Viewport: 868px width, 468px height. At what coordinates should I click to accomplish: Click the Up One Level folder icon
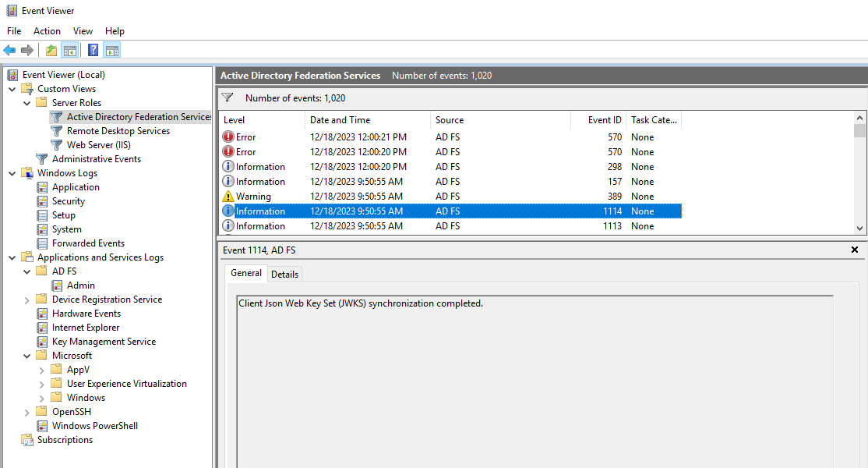(51, 51)
